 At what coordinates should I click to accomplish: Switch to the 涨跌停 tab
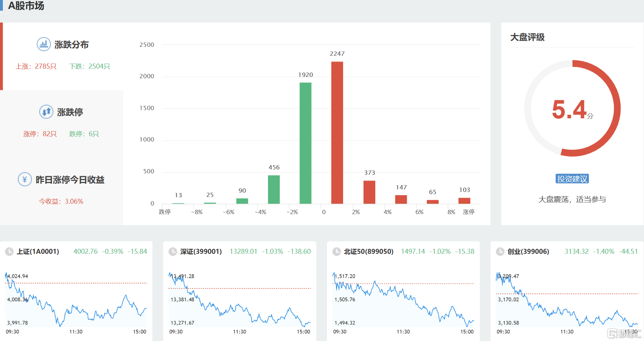pos(70,112)
